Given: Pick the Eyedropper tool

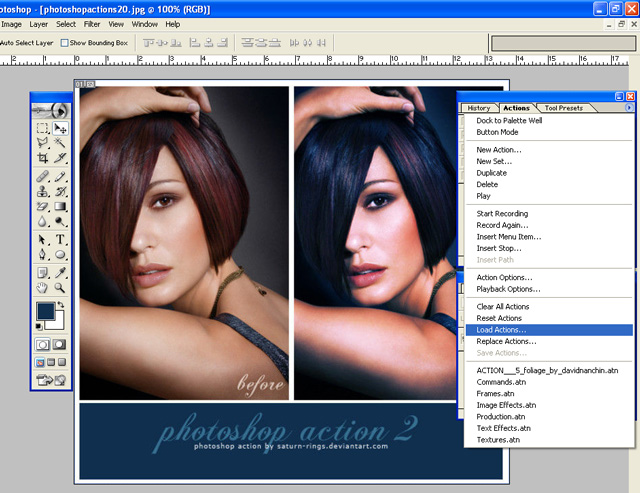Looking at the screenshot, I should tap(60, 272).
